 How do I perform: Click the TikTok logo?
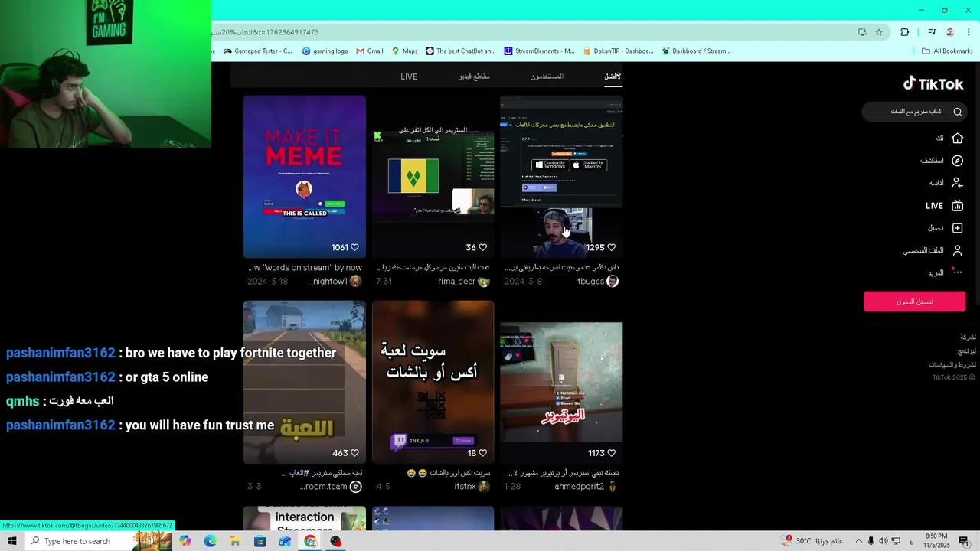click(x=933, y=83)
